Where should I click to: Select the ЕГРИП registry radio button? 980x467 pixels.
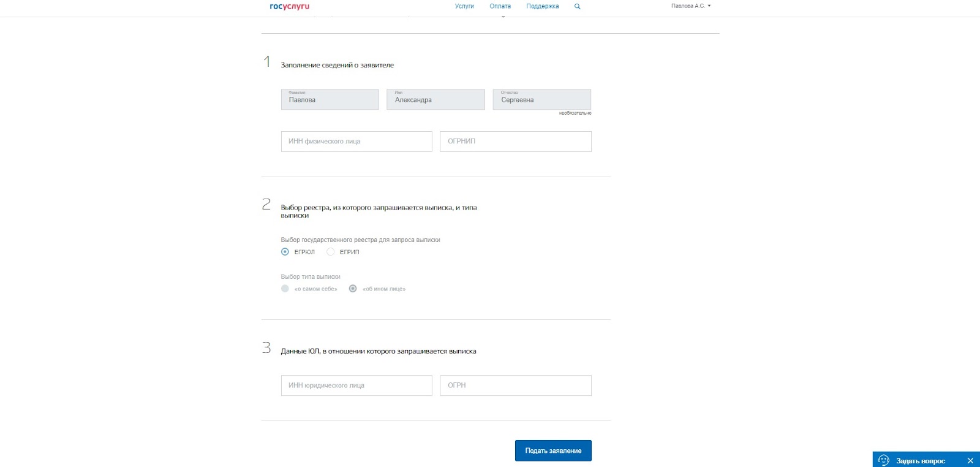(x=331, y=252)
